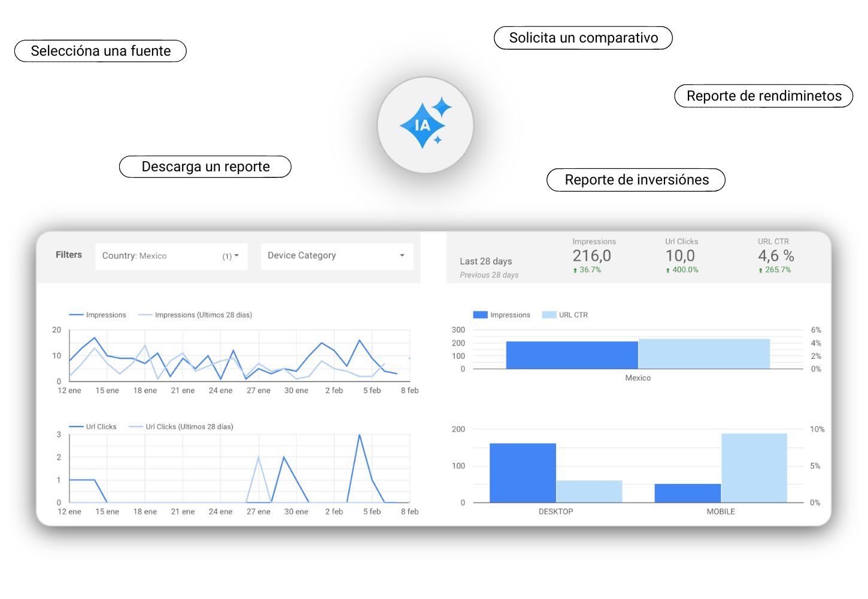Click the Url Clicks peak at 3

tap(359, 435)
